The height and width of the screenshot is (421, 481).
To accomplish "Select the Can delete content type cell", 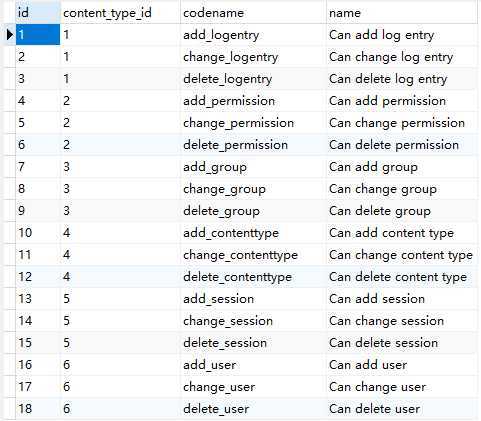I will [402, 277].
